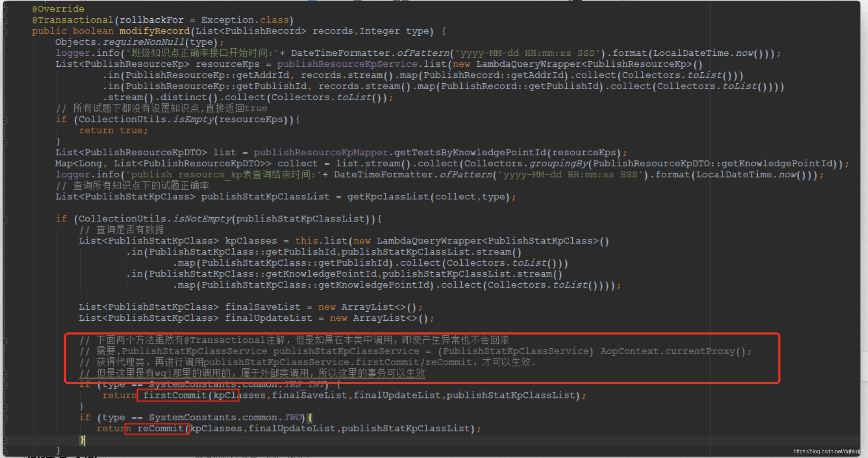Place cursor on kpClasses variable declaration
The image size is (868, 458).
click(x=251, y=241)
